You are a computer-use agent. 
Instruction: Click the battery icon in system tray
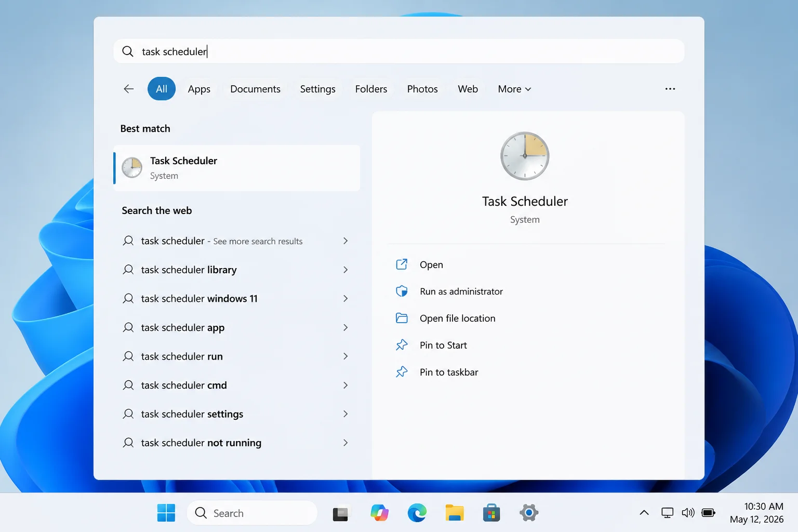coord(709,513)
